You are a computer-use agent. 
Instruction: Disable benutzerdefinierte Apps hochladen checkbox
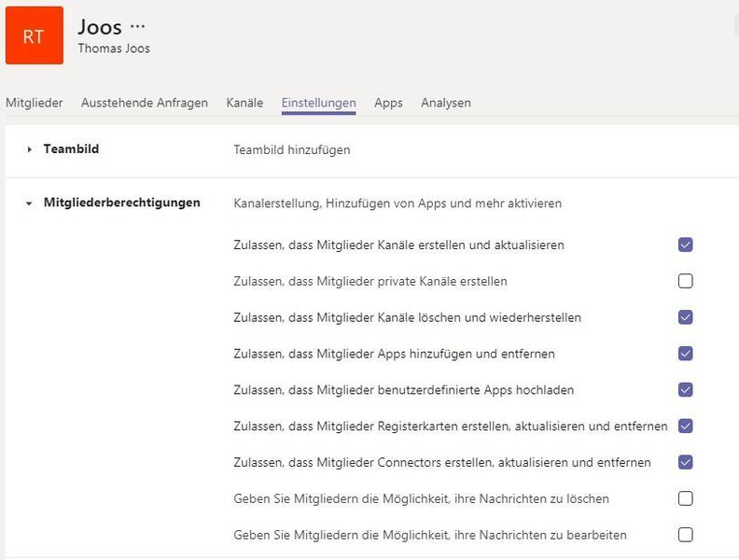click(x=685, y=390)
